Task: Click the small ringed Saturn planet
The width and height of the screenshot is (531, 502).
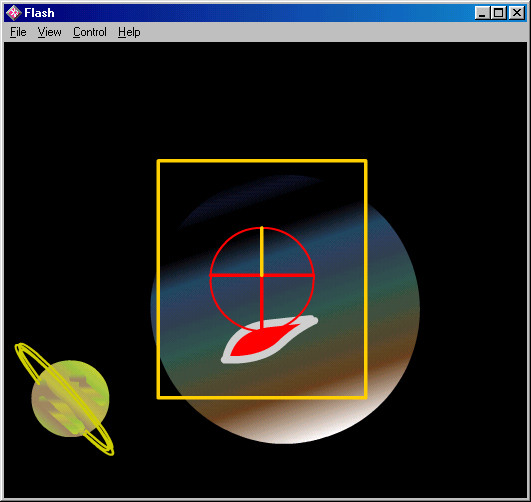Action: point(70,399)
